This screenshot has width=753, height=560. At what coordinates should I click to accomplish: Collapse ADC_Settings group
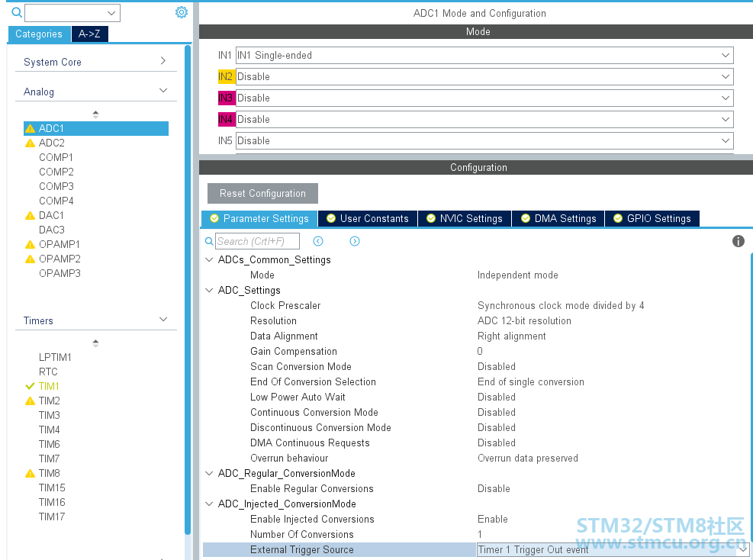209,290
